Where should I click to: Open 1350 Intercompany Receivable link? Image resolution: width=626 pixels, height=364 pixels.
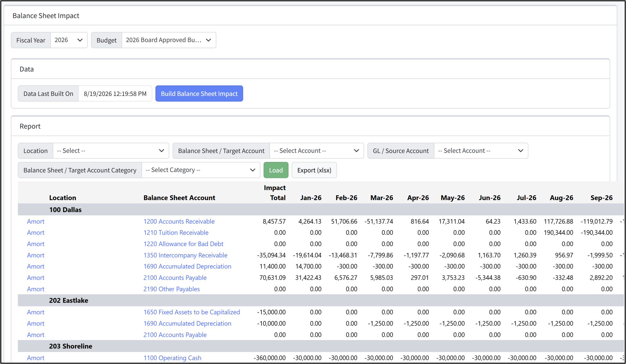click(185, 255)
